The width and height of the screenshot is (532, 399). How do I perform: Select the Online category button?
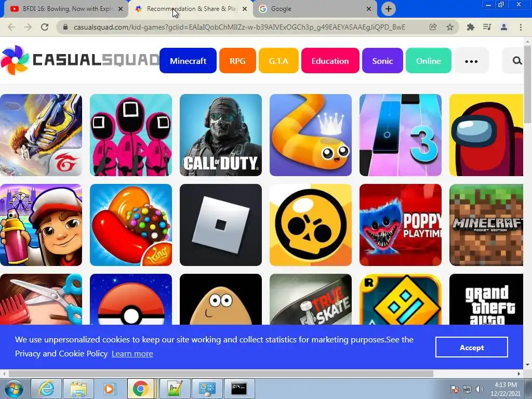pyautogui.click(x=429, y=61)
